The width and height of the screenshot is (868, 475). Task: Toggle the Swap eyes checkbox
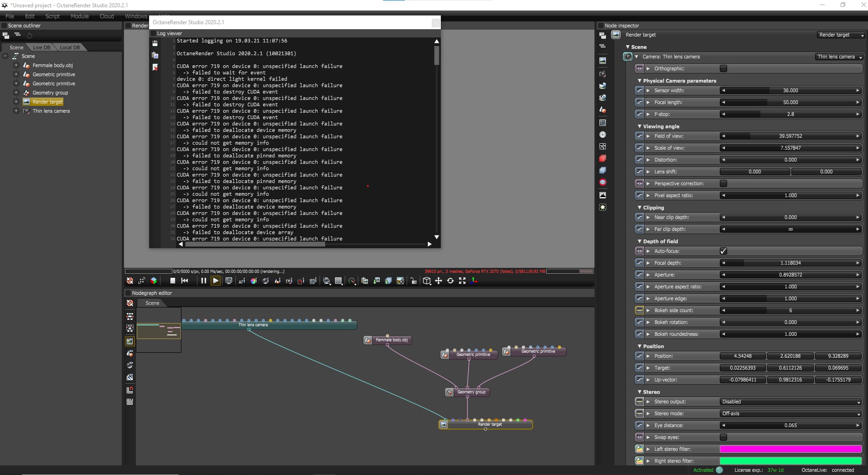723,437
